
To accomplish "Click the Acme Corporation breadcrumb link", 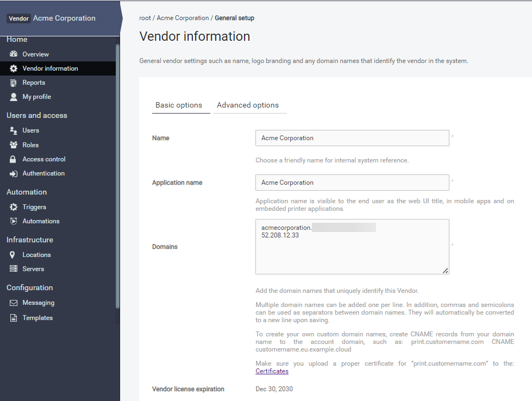I will (x=183, y=18).
